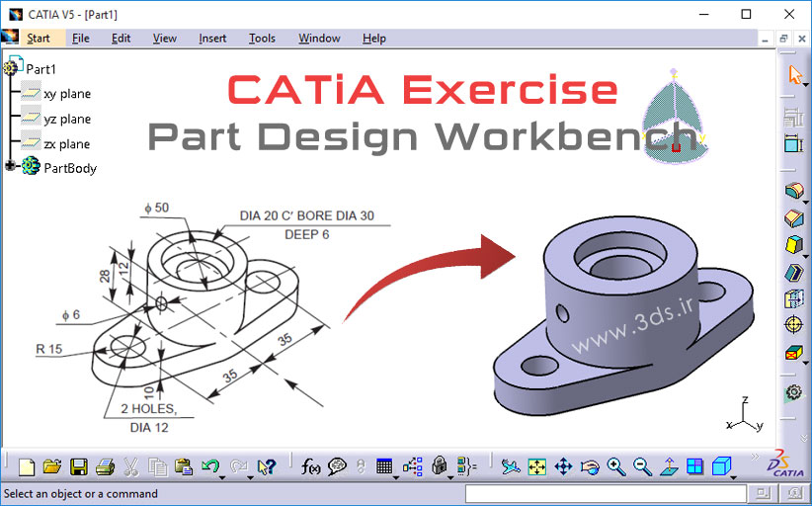
Task: Select the Pan view tool
Action: pos(563,467)
